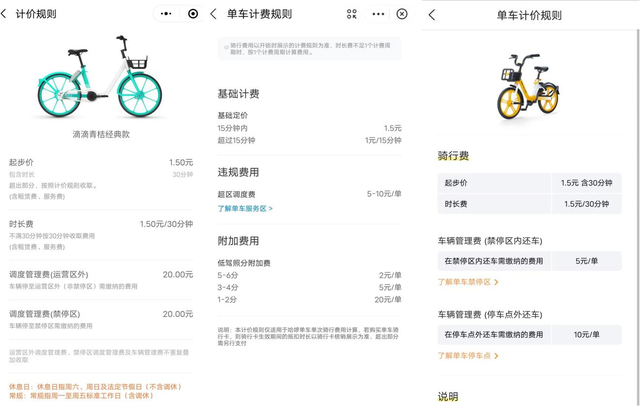Select the 5元/单 fee cell

pos(587,261)
